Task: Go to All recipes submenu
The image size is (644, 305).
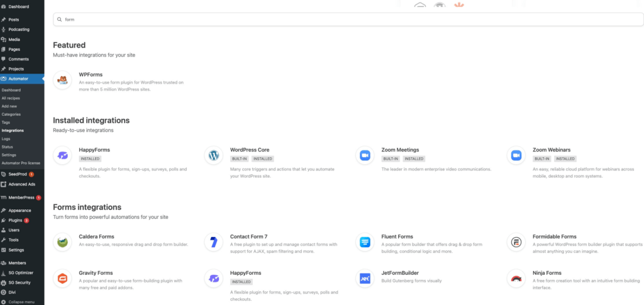Action: click(11, 98)
